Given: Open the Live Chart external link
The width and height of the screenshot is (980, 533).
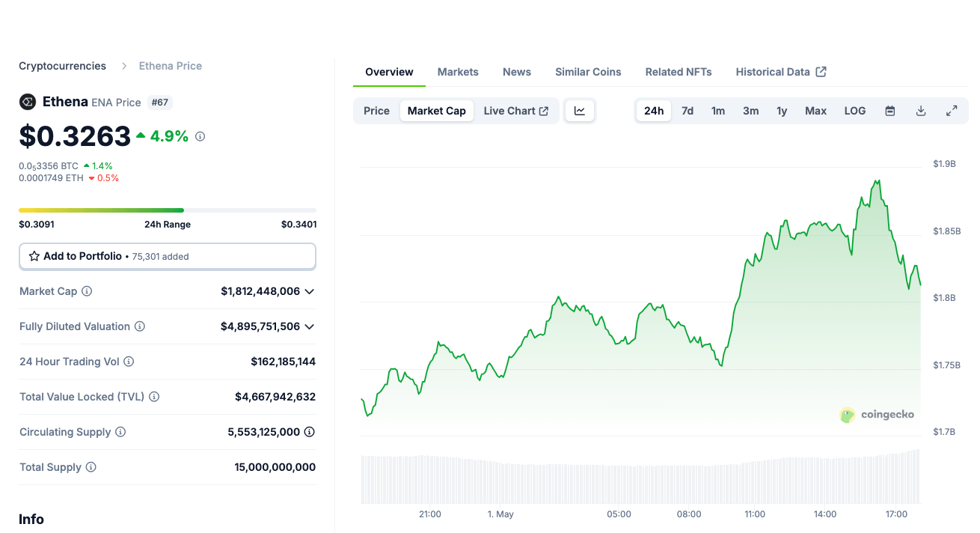Looking at the screenshot, I should point(515,110).
